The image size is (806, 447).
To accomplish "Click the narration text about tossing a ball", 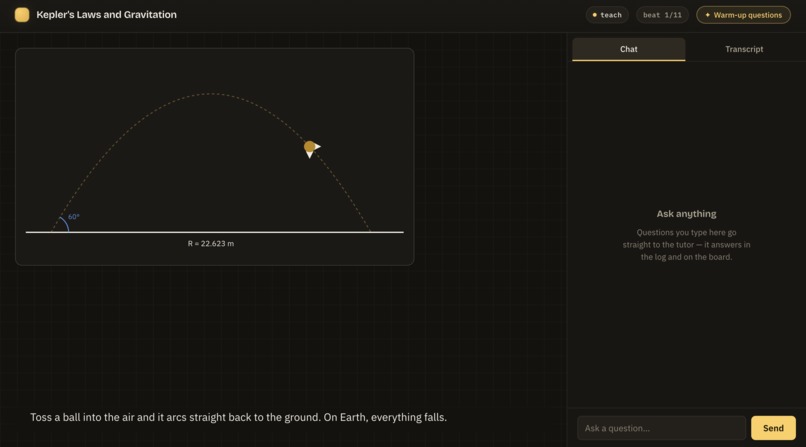I will click(x=239, y=417).
